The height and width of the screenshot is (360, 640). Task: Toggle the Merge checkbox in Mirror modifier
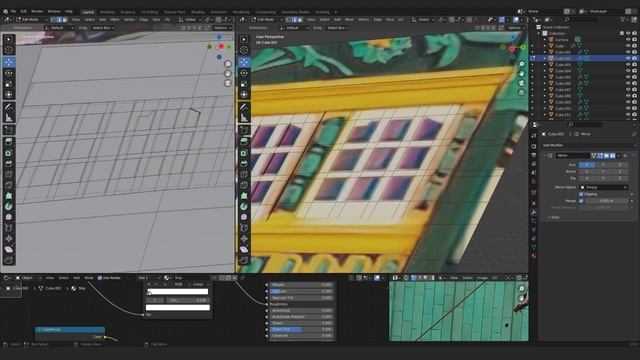(x=581, y=201)
